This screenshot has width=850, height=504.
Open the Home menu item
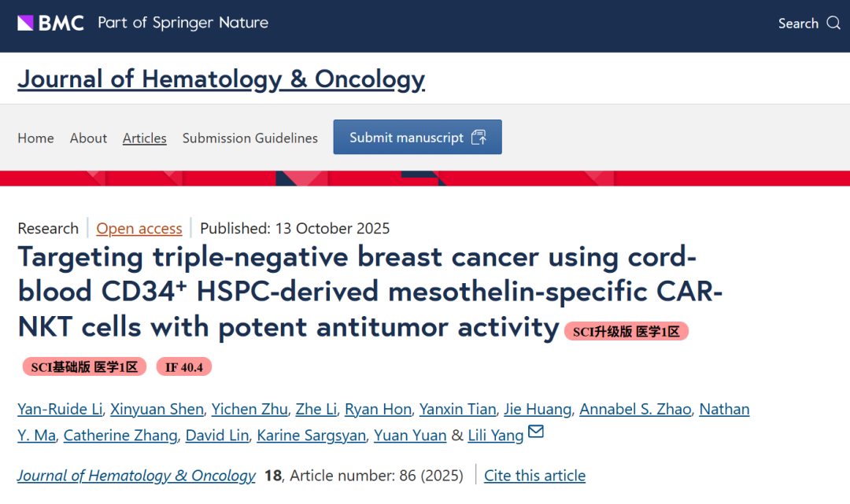click(x=35, y=138)
